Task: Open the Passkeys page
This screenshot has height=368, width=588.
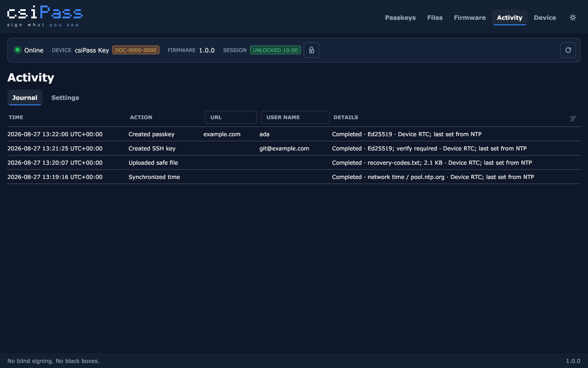Action: [x=400, y=17]
